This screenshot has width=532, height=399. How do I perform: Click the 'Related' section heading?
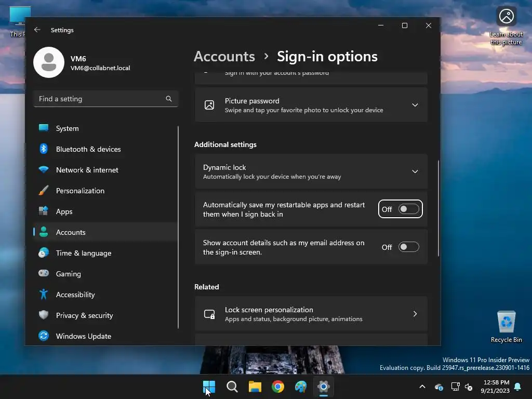click(x=206, y=287)
